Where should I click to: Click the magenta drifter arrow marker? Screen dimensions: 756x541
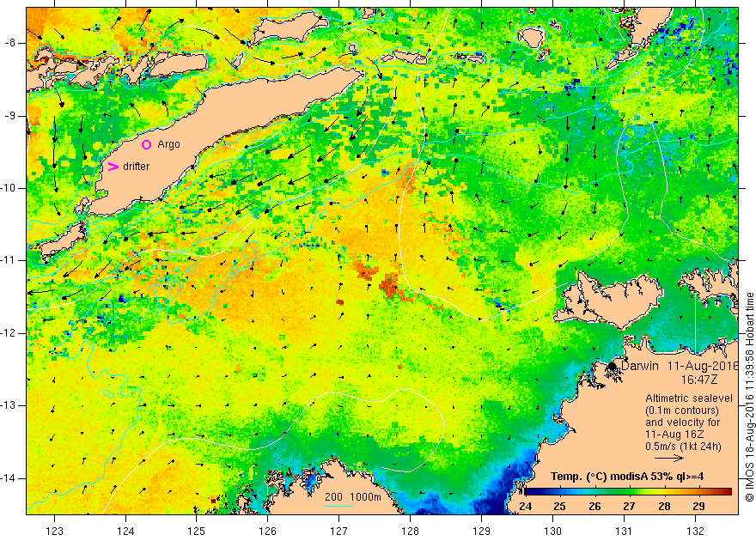(113, 167)
